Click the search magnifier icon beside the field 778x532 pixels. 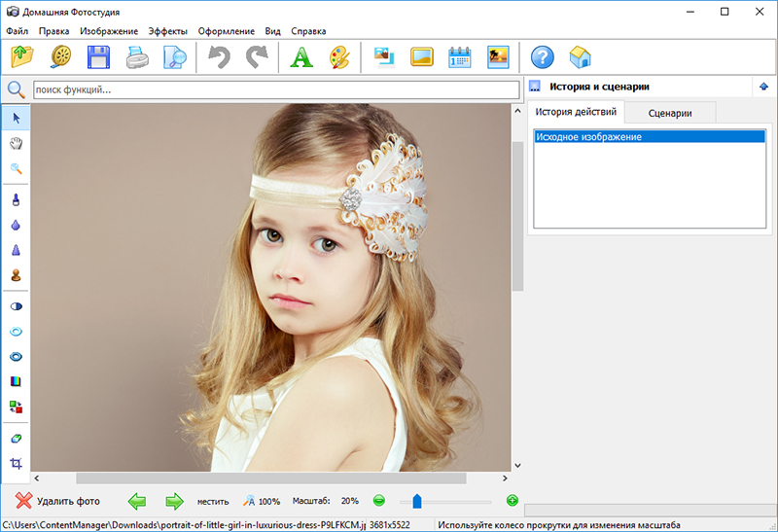click(x=16, y=89)
